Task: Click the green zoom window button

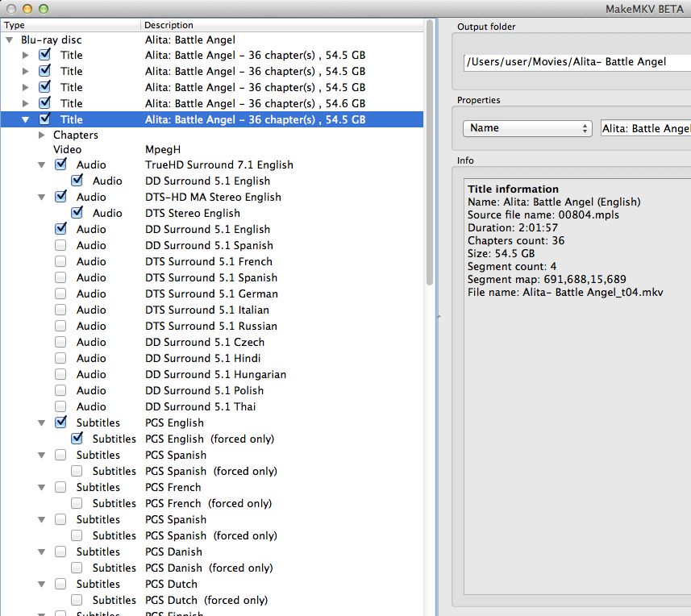Action: pos(44,9)
